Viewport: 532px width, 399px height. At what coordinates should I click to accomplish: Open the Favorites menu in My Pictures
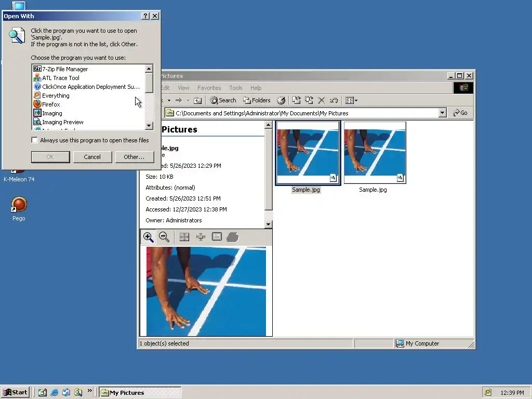tap(209, 88)
